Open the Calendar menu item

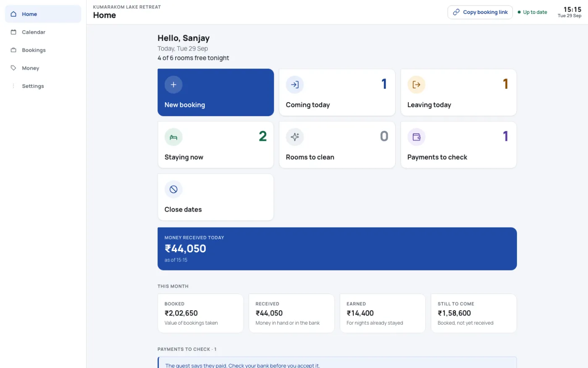[x=43, y=32]
